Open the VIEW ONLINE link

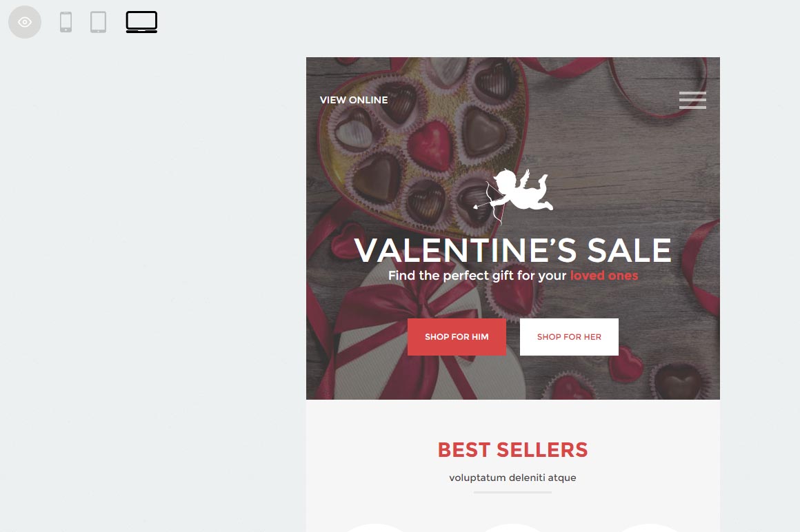tap(354, 100)
